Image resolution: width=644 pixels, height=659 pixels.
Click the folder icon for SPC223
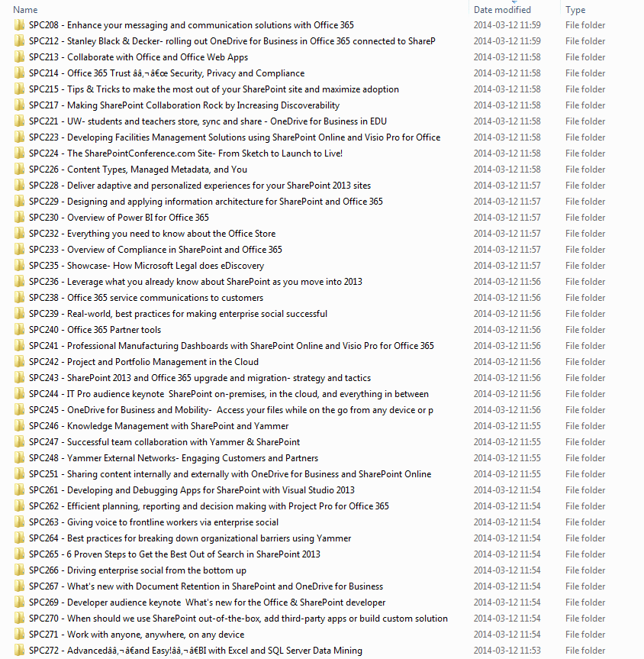pos(19,137)
